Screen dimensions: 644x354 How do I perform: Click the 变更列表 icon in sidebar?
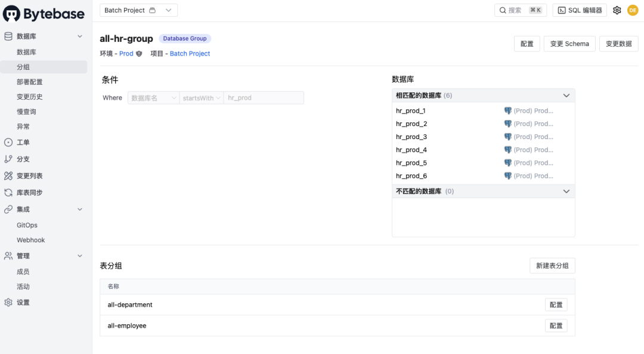(x=8, y=176)
